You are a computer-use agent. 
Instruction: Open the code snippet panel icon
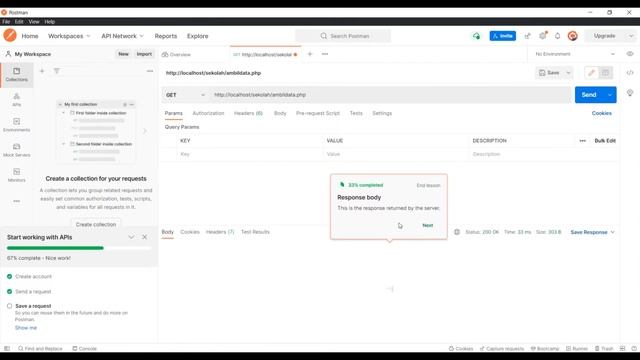630,73
